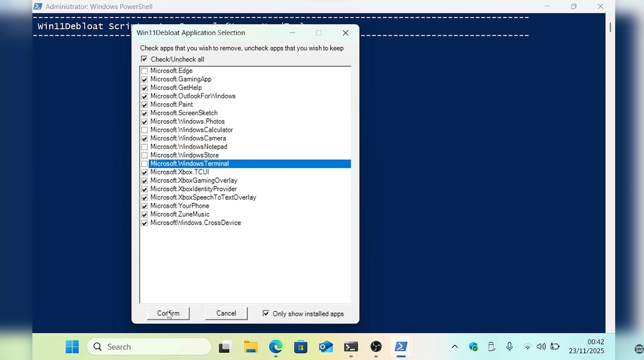Launch Microsoft Edge from the taskbar

[x=275, y=347]
